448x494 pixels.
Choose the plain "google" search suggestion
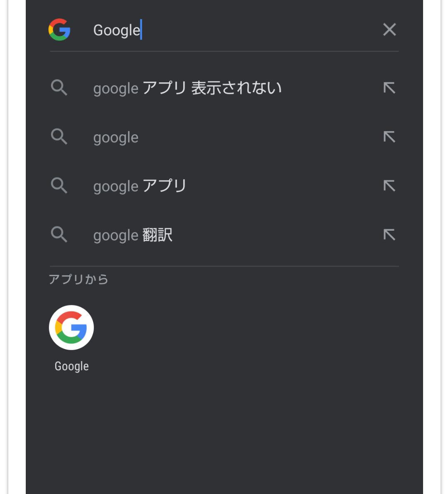(x=116, y=137)
